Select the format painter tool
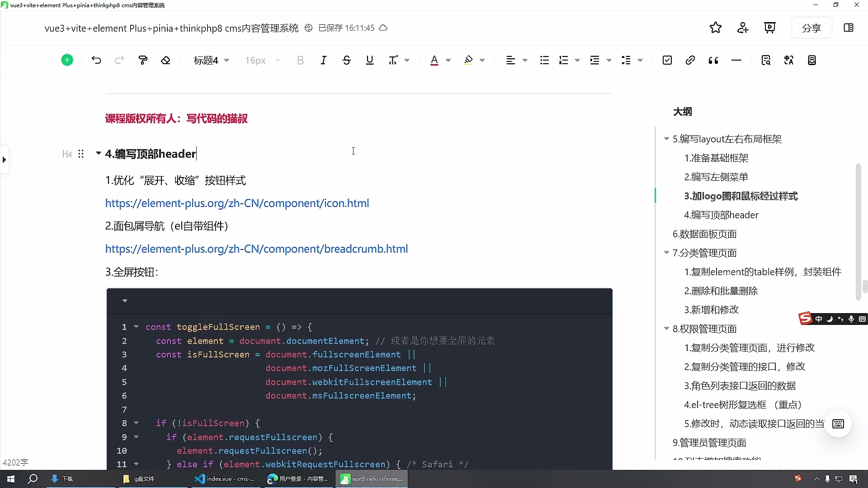Screen dimensions: 868x488 coord(143,60)
